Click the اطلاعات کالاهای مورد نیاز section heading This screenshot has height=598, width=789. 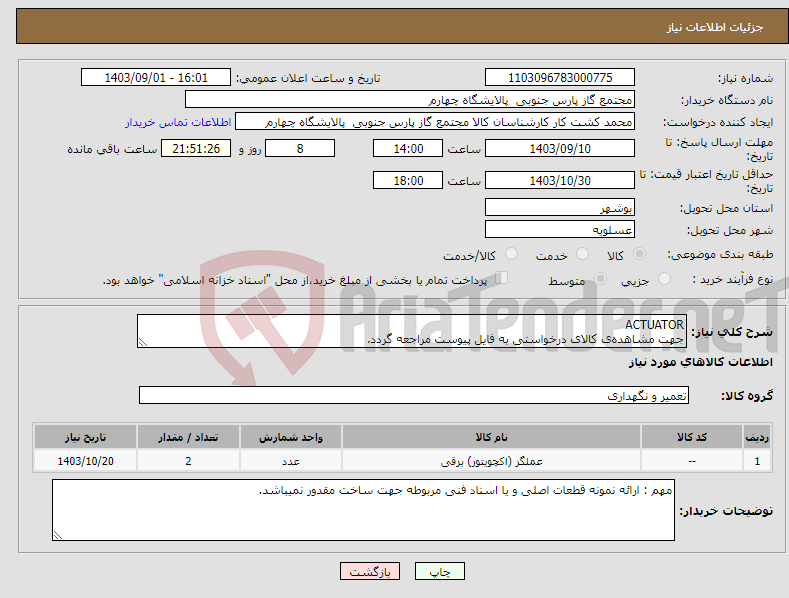(x=700, y=362)
